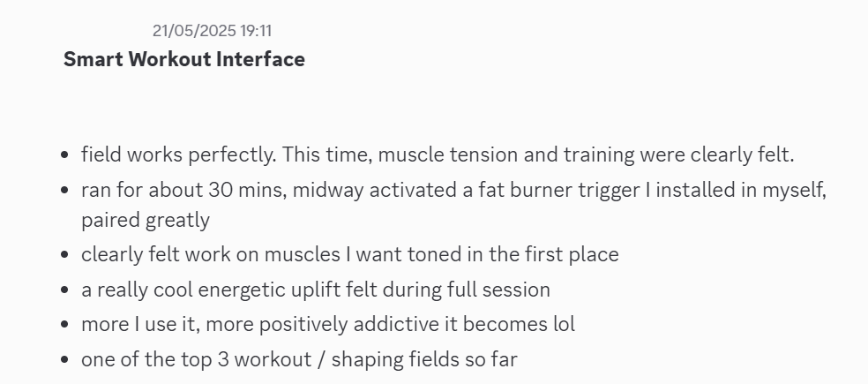Click the line 'clearly felt work on muscles'

pos(350,254)
